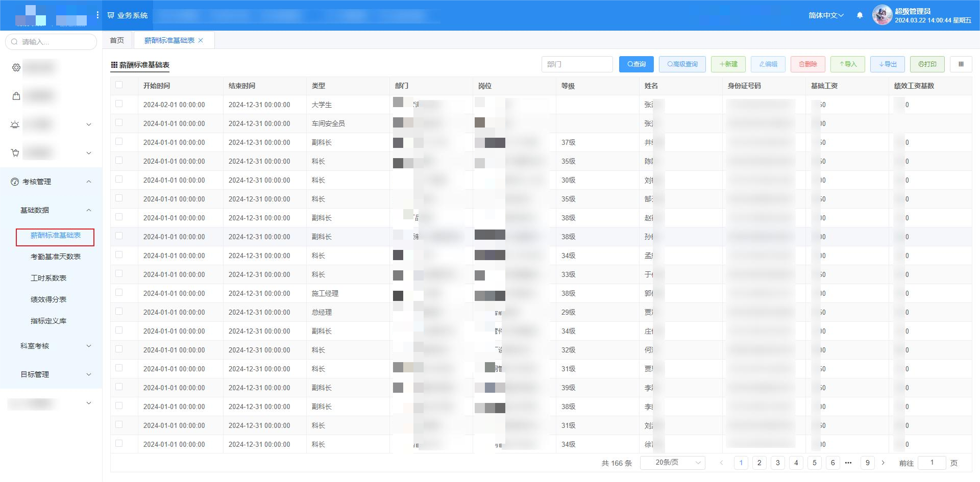980x482 pixels.
Task: Collapse the 考核管理 menu
Action: 89,182
